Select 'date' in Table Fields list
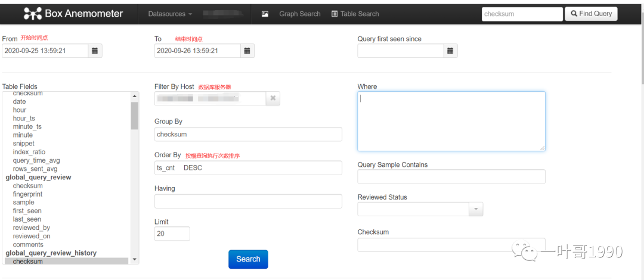This screenshot has height=280, width=644. tap(19, 101)
